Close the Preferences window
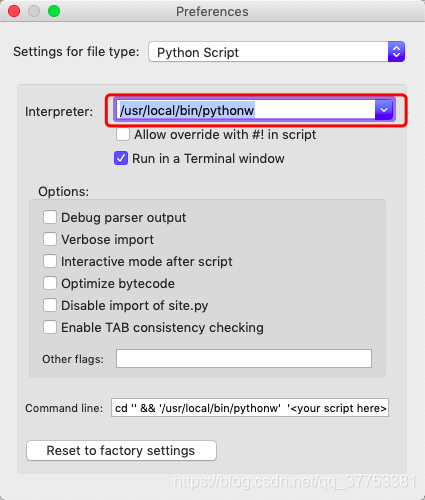Viewport: 425px width, 500px height. click(x=14, y=11)
